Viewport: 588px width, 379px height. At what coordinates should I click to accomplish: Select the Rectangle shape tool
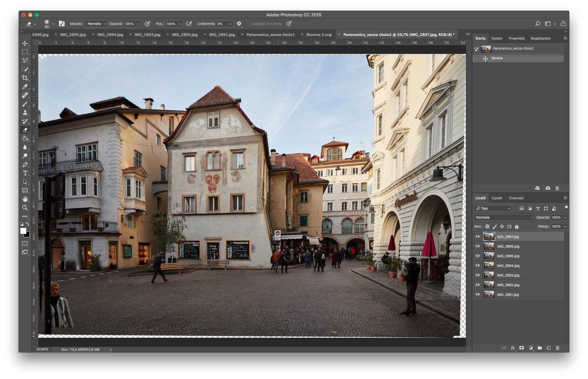25,190
